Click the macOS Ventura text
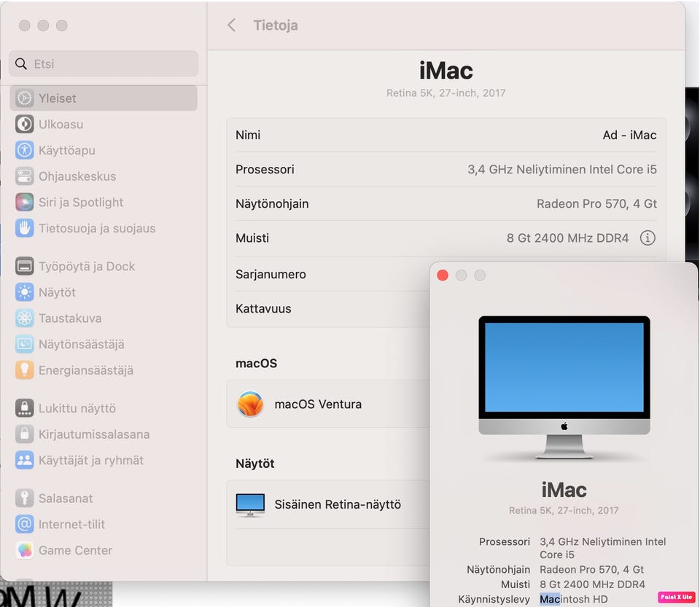700x607 pixels. tap(318, 404)
